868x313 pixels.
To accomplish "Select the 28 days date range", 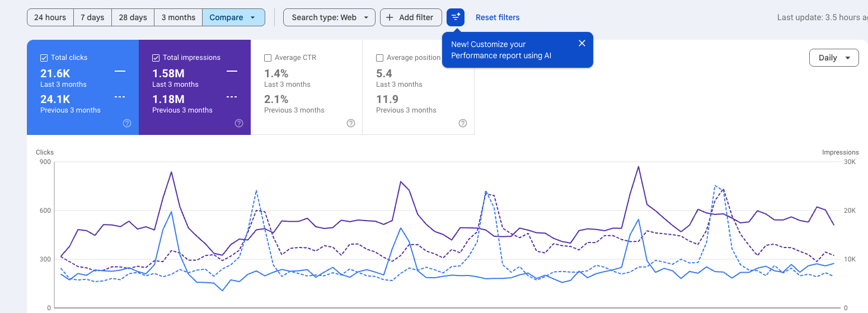I will (133, 17).
